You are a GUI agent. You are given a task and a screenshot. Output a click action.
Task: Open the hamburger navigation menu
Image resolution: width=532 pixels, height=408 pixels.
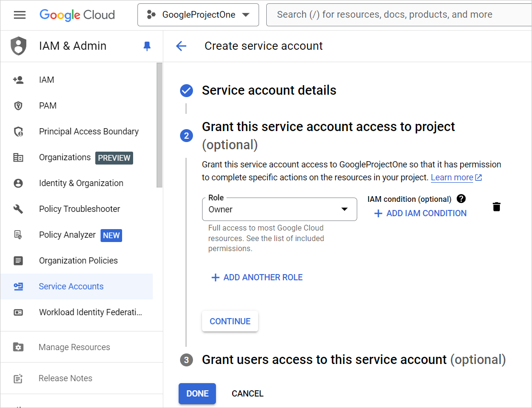click(x=20, y=15)
